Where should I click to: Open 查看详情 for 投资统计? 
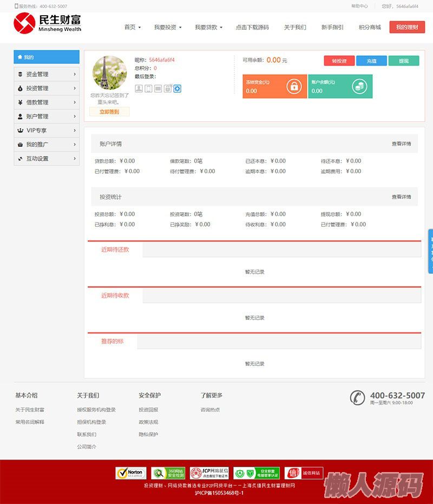401,197
